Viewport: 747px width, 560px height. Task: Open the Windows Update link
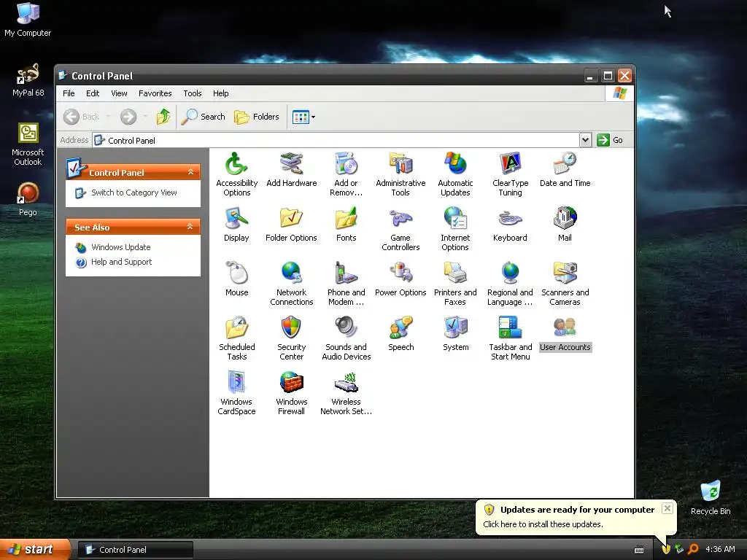tap(120, 247)
